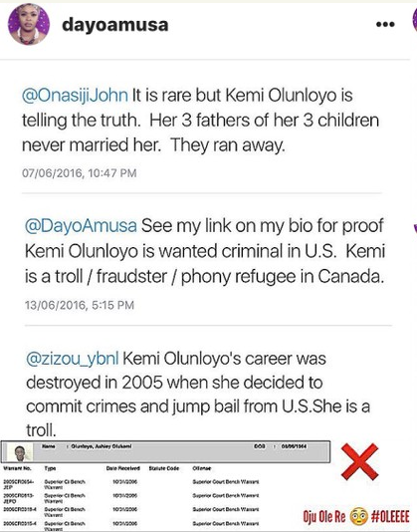The image size is (417, 532).
Task: Click the dayoamusa profile avatar
Action: 29,25
